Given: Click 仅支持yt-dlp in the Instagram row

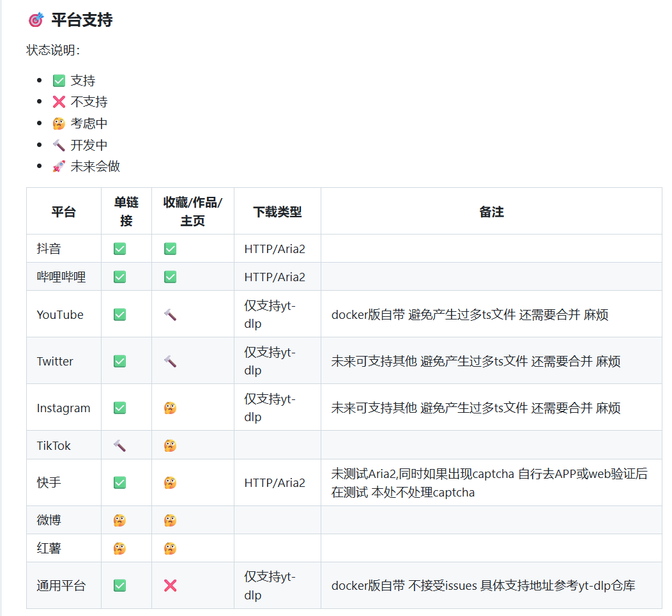Looking at the screenshot, I should coord(270,408).
